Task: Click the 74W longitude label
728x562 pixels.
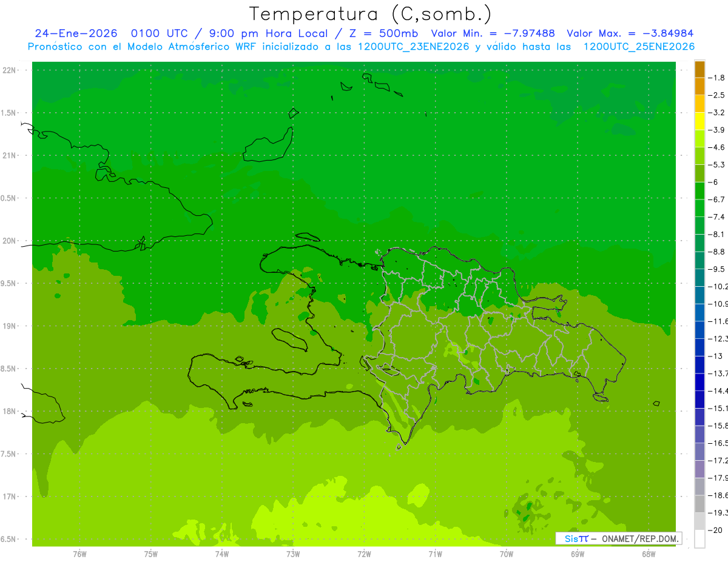Action: [222, 554]
